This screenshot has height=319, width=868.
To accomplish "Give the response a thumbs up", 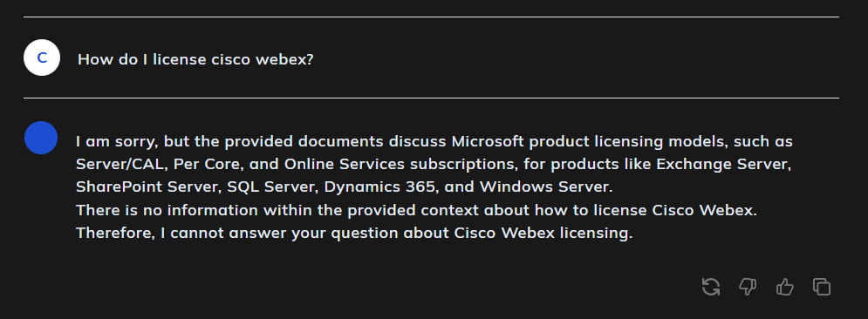I will coord(785,287).
